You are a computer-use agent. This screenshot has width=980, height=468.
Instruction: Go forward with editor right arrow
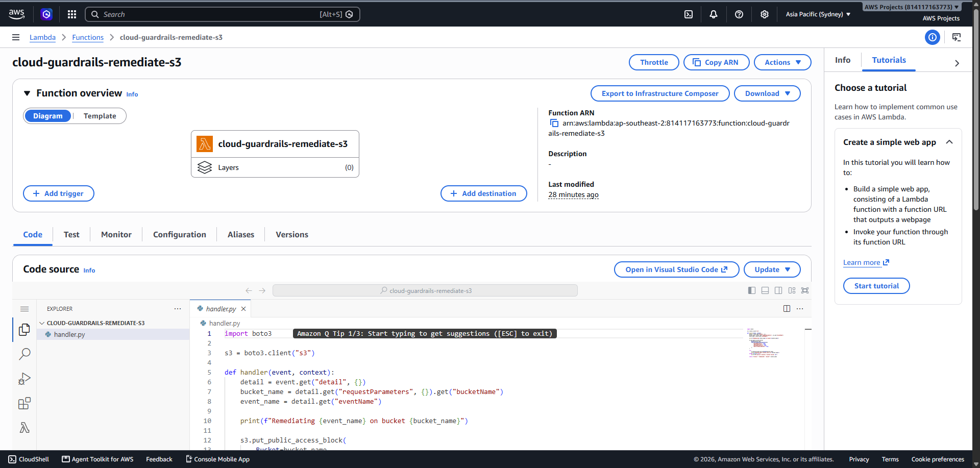262,290
